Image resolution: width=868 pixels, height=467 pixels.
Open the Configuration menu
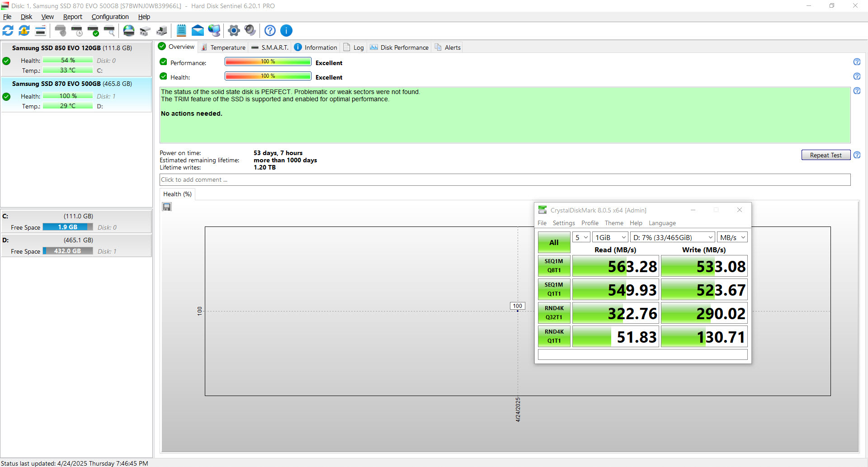click(110, 17)
